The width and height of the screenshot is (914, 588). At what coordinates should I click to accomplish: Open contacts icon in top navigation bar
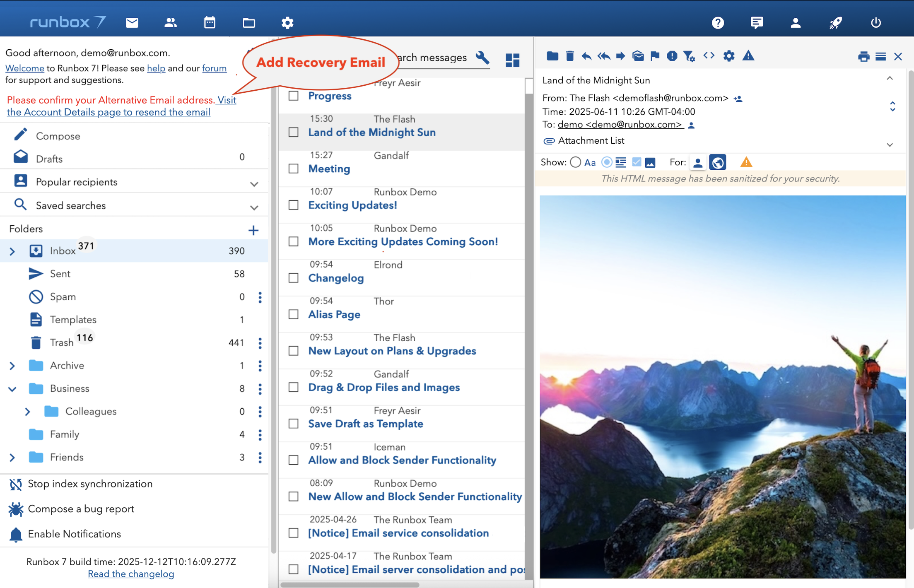pos(170,22)
